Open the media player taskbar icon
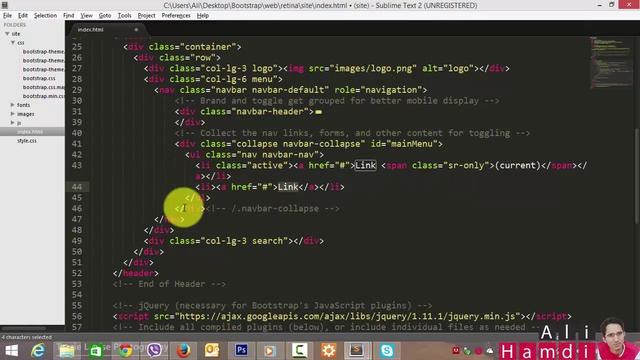The image size is (640, 360). click(x=270, y=351)
